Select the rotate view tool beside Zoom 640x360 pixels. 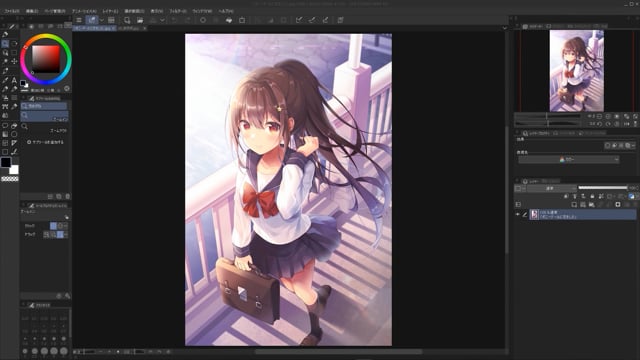click(14, 43)
